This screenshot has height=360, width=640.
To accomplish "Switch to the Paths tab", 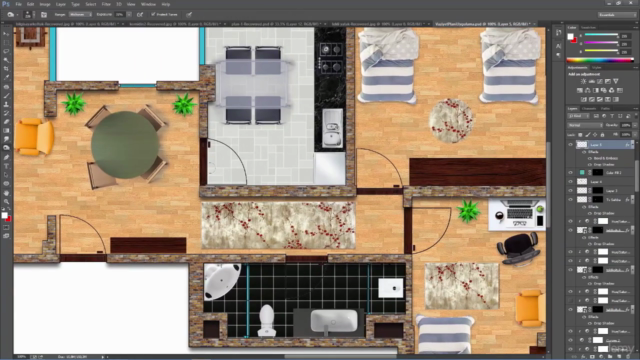I will coord(605,109).
